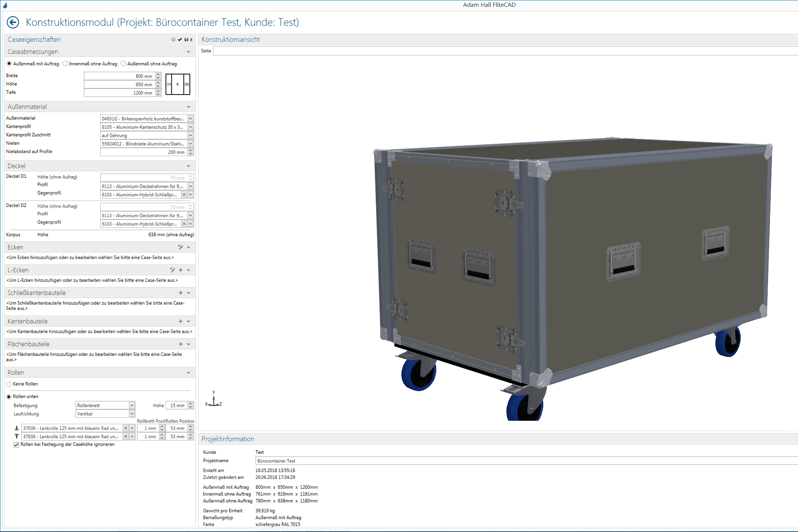The width and height of the screenshot is (798, 532).
Task: Select Außenmaß mit Auftrag radio button
Action: pos(9,64)
